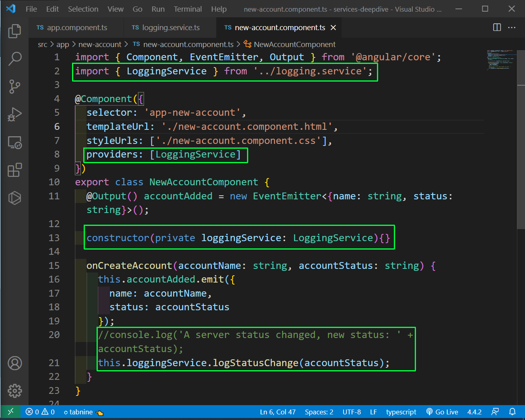Click the app breadcrumb segment
Viewport: 525px width, 420px height.
click(63, 44)
